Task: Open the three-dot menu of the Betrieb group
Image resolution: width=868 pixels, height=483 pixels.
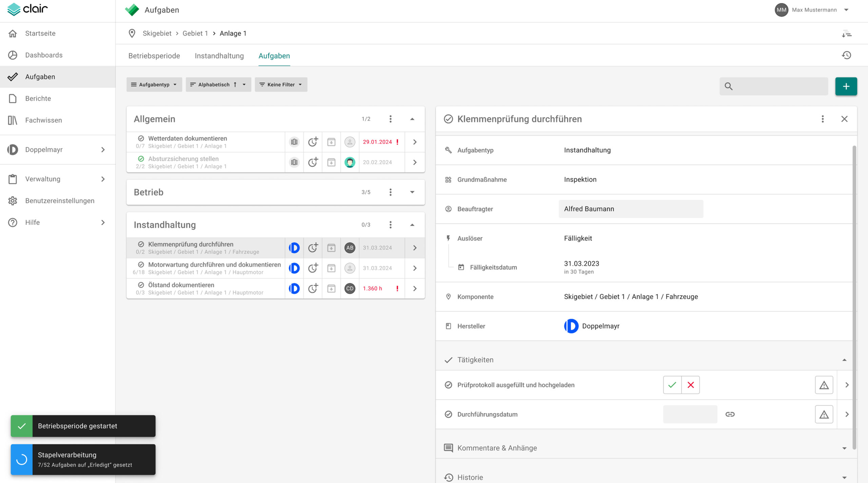Action: [390, 192]
